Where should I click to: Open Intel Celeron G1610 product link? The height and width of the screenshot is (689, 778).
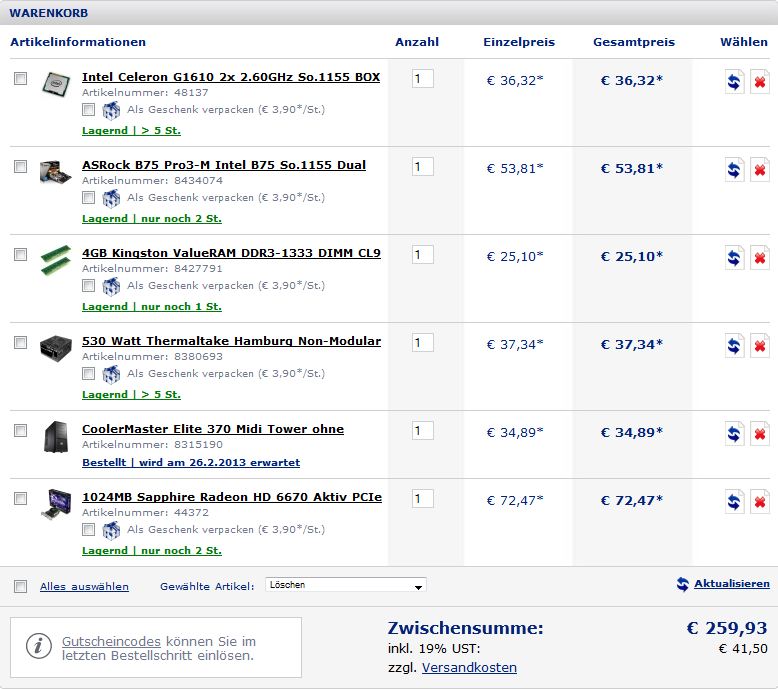[231, 77]
